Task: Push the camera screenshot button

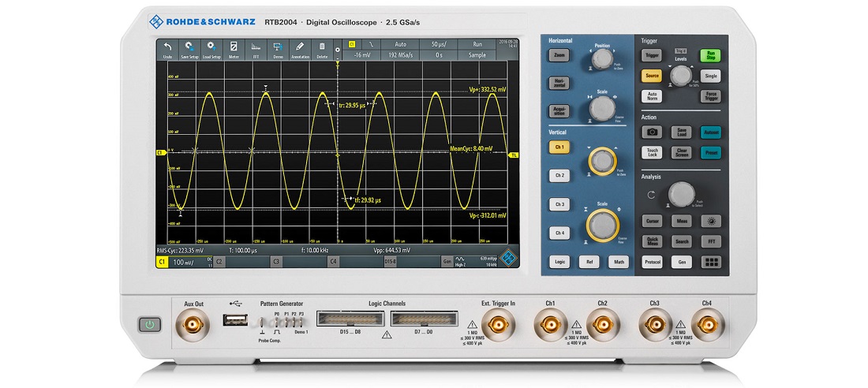Action: pyautogui.click(x=652, y=132)
